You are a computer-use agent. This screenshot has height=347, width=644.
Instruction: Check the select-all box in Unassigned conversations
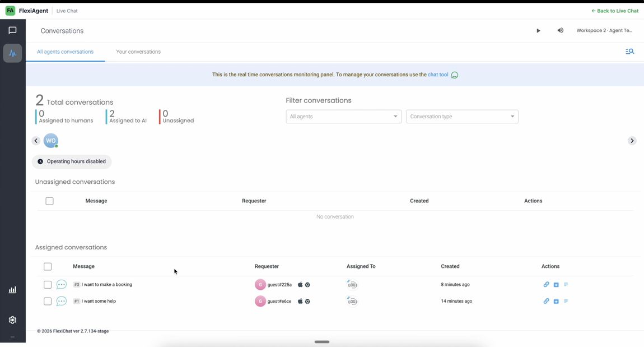coord(50,201)
